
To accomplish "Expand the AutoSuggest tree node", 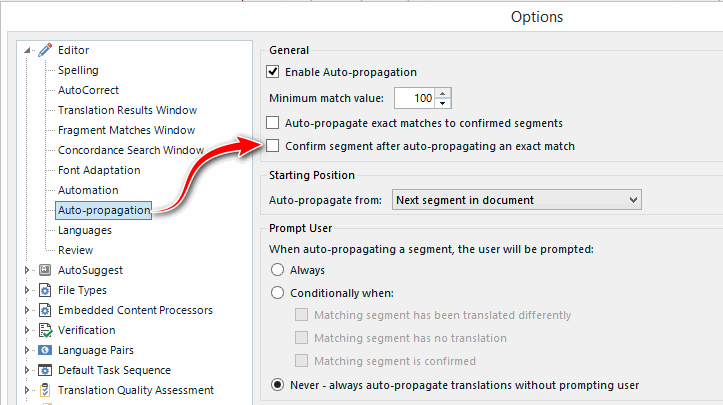I will tap(27, 270).
